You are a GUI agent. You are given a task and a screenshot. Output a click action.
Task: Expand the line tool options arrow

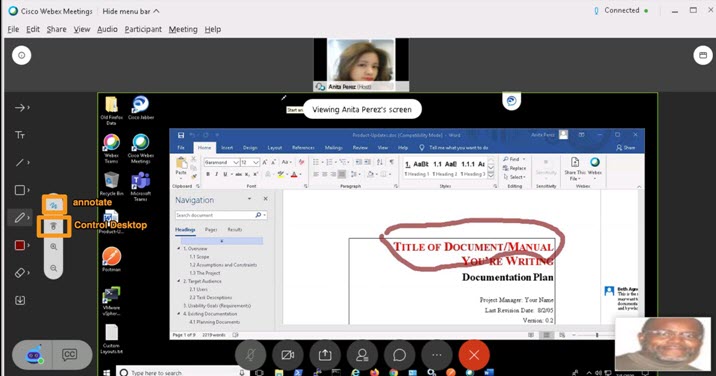pyautogui.click(x=29, y=163)
